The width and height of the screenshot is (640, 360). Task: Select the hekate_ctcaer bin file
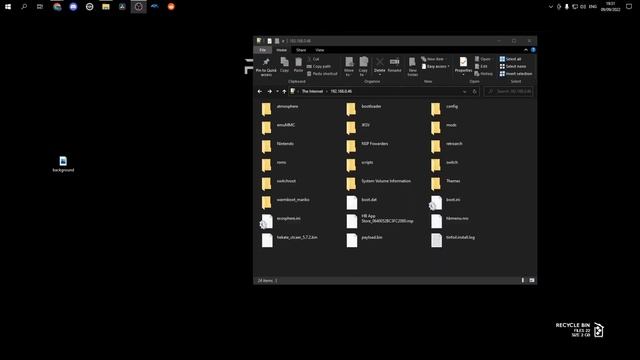(x=289, y=240)
